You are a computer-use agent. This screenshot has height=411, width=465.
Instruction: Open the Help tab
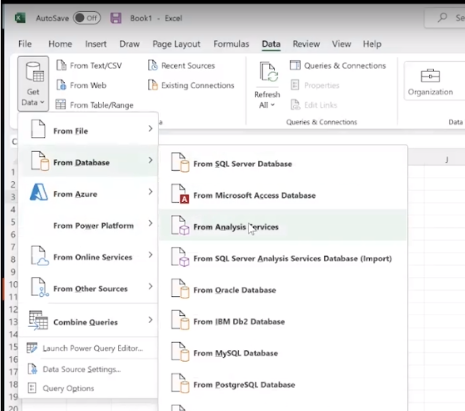tap(372, 44)
